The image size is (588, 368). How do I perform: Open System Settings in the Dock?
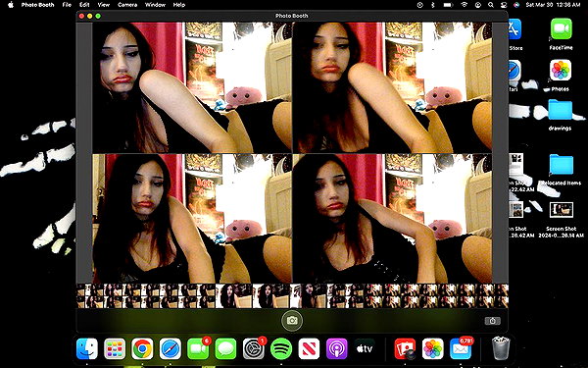tap(254, 348)
